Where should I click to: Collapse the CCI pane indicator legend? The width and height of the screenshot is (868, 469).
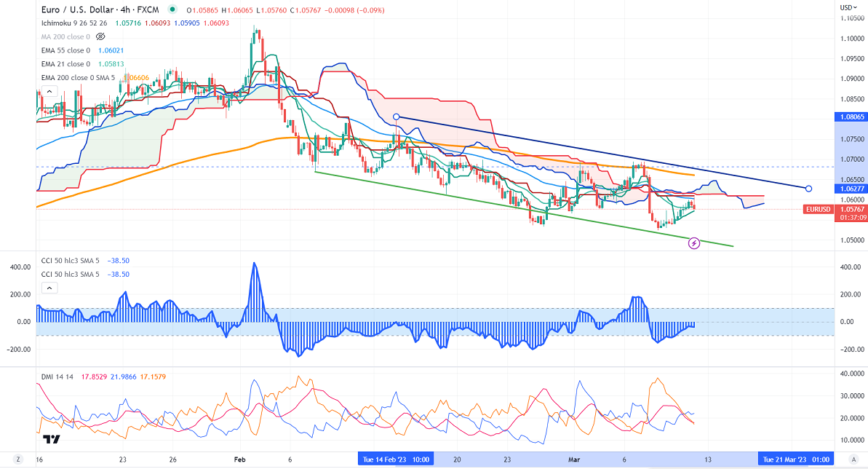tap(49, 288)
